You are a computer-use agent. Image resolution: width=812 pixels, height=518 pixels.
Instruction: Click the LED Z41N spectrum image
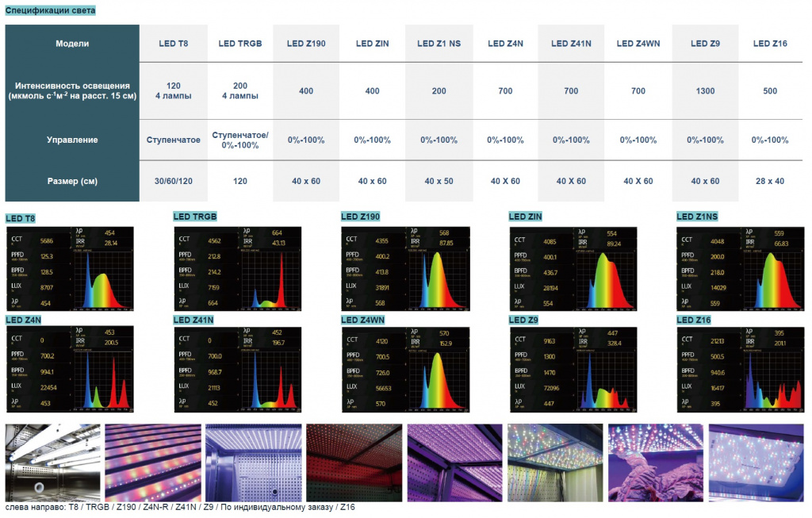click(x=238, y=369)
